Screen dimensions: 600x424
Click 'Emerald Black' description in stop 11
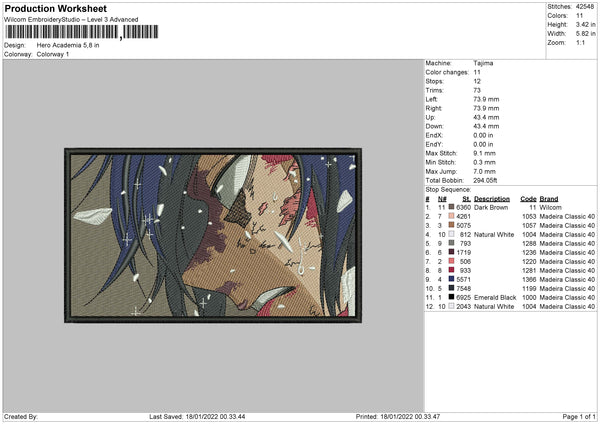pos(495,297)
